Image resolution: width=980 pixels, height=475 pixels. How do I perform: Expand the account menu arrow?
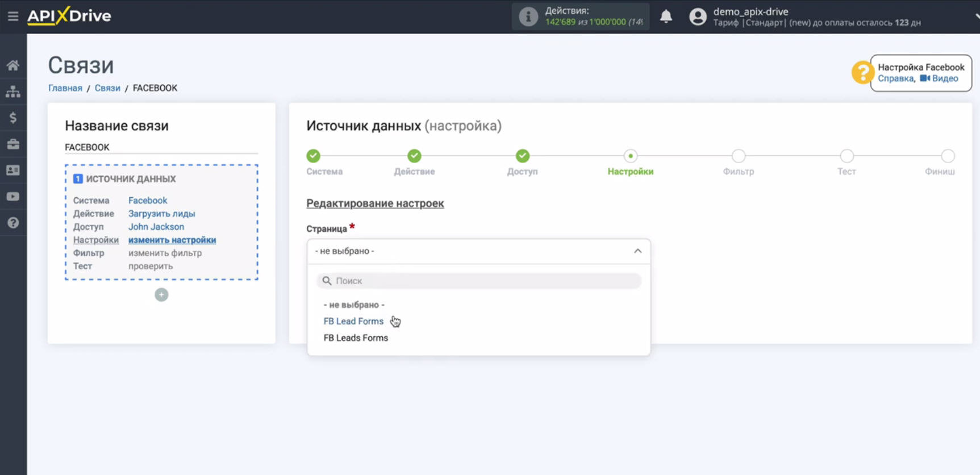(977, 16)
